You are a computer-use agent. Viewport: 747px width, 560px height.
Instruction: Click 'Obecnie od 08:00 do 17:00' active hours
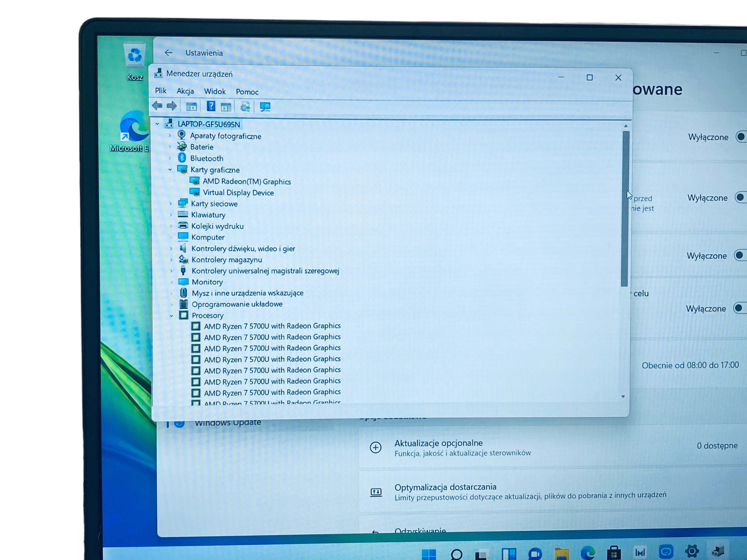(690, 365)
